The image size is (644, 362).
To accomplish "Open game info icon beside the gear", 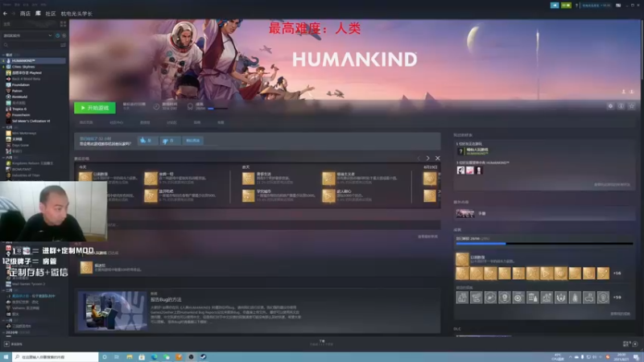I will [x=621, y=106].
